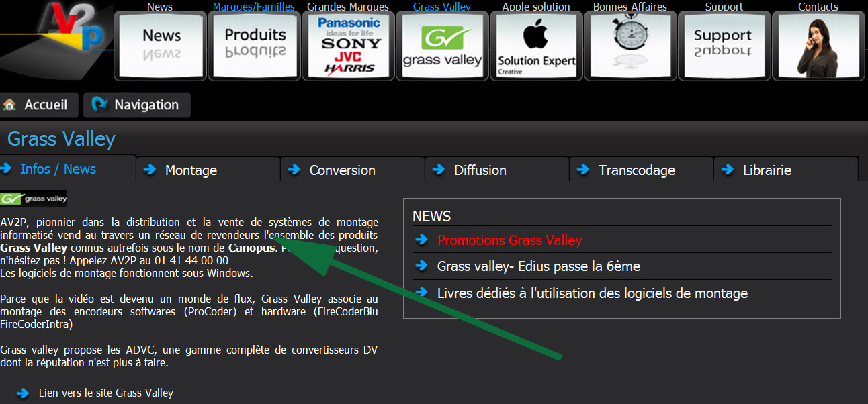Click the Contacts woman-on-phone image
The image size is (868, 404).
[x=818, y=46]
